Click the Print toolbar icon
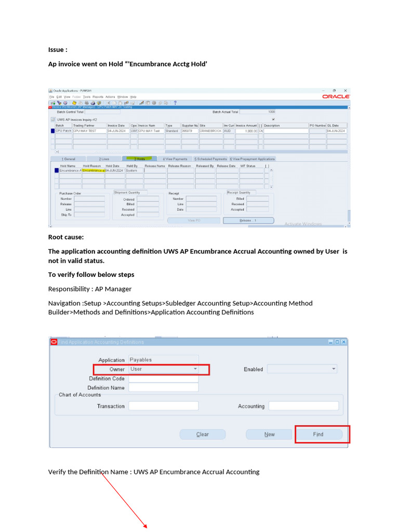Image resolution: width=399 pixels, height=532 pixels. click(x=92, y=103)
